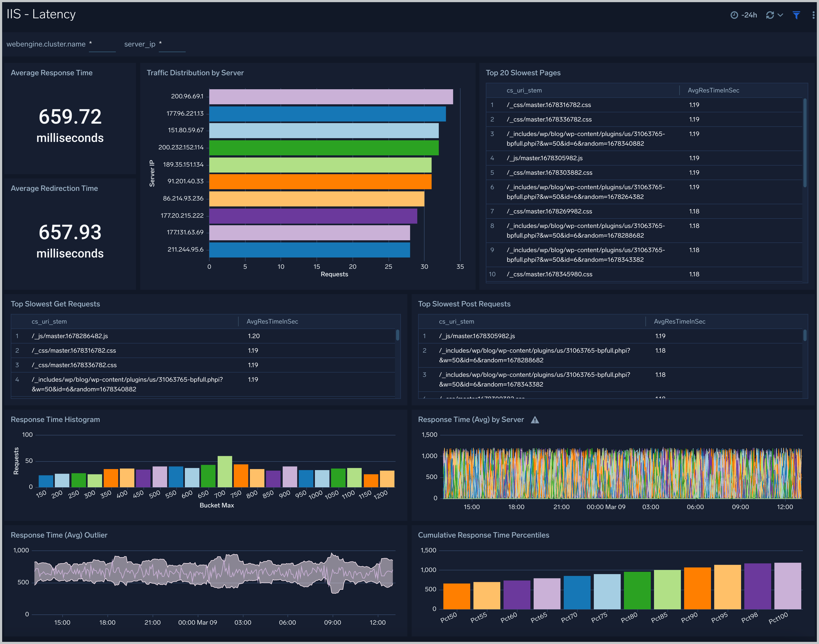Screen dimensions: 819x644
Task: Select random=1678343382 row in Slowest Post Requests
Action: pos(610,380)
